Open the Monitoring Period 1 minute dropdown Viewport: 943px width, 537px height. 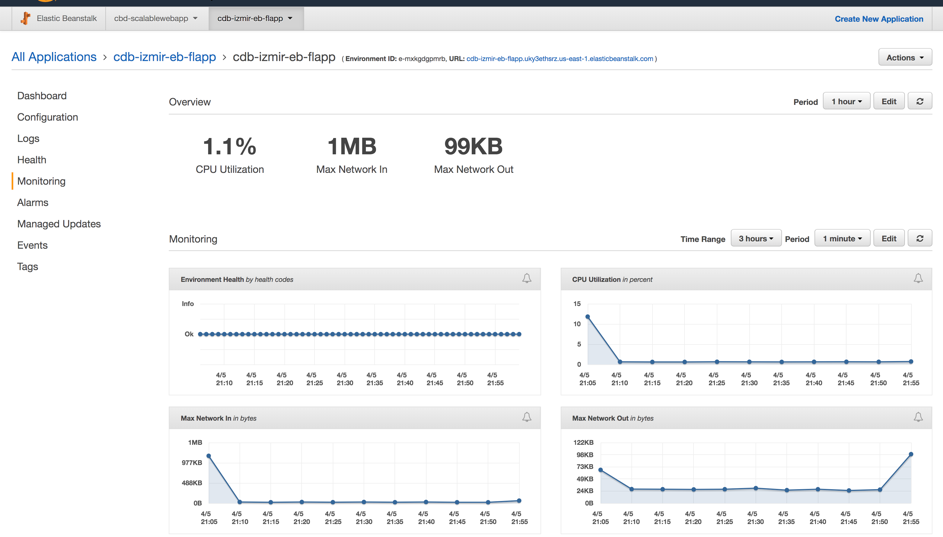click(x=843, y=239)
